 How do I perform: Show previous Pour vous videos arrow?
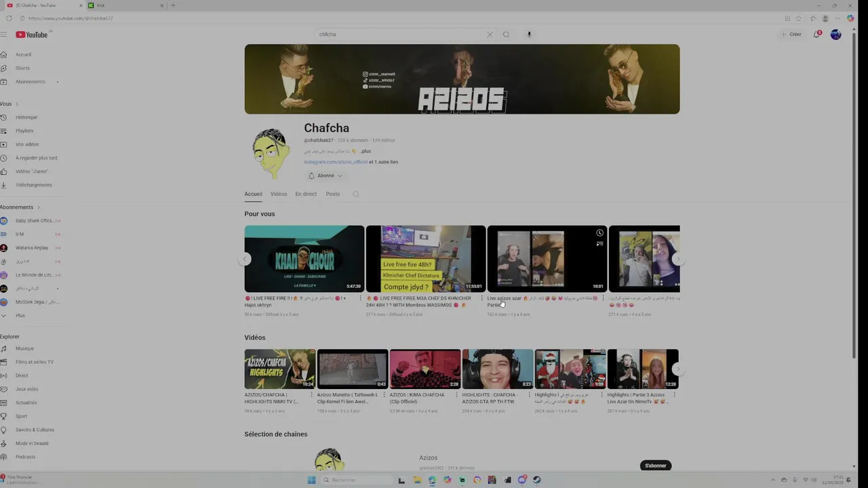click(x=245, y=259)
